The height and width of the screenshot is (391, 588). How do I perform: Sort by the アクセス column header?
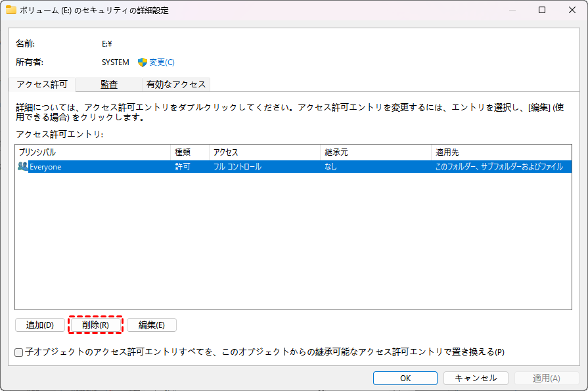click(264, 152)
